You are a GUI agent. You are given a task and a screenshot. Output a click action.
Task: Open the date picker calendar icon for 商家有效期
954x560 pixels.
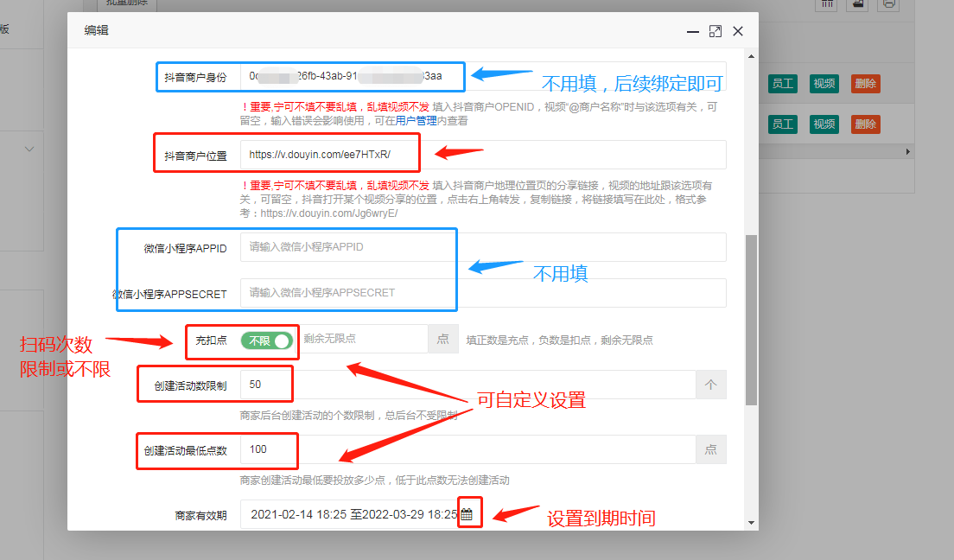[467, 514]
